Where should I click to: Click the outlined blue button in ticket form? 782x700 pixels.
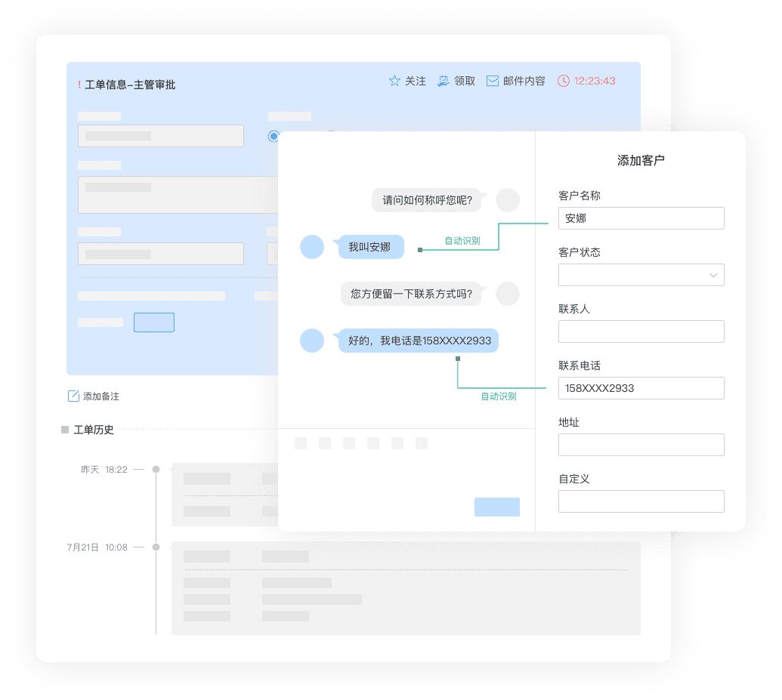pyautogui.click(x=154, y=322)
